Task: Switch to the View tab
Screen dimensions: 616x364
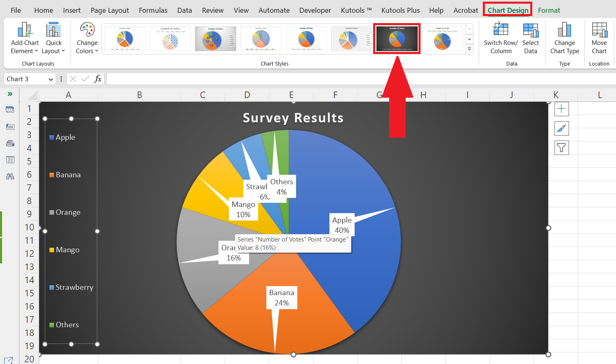Action: 241,10
